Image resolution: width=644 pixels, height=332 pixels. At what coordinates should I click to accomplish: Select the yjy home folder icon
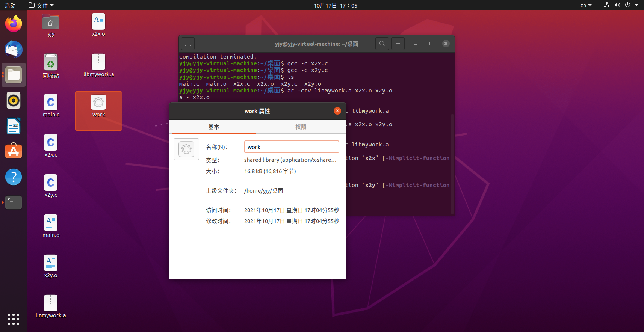point(51,26)
